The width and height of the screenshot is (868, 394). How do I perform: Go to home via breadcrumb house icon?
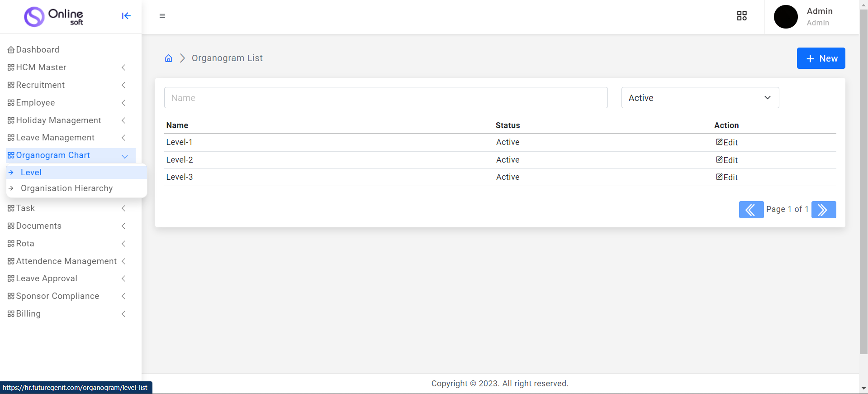(x=169, y=58)
